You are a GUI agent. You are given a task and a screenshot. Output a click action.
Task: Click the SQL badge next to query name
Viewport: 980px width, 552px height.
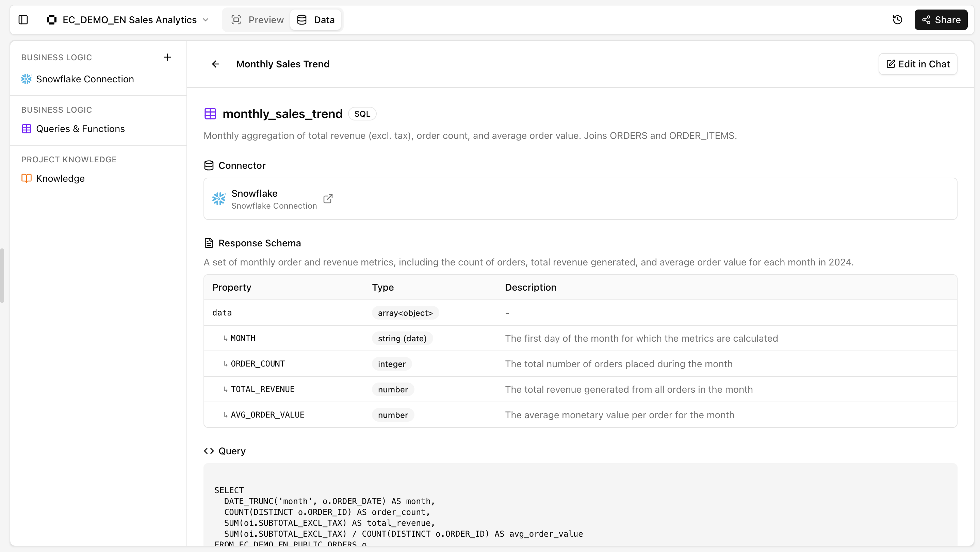coord(362,114)
